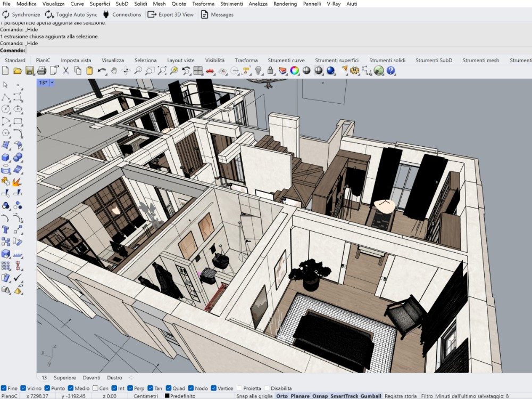Switch to the Strumenti curve tab
The image size is (532, 399).
[x=286, y=60]
